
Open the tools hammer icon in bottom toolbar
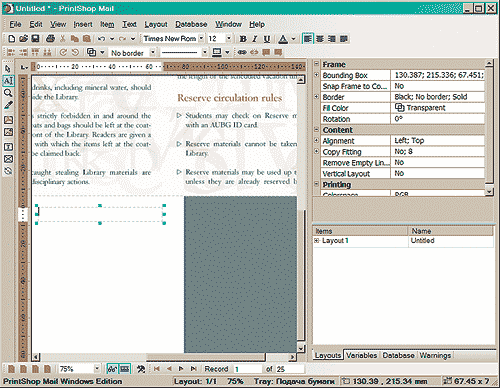pyautogui.click(x=141, y=369)
